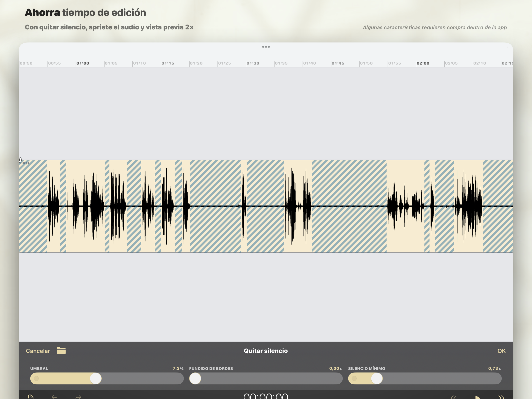The height and width of the screenshot is (399, 532).
Task: Click the Ahorra tiempo de edición heading
Action: click(85, 12)
